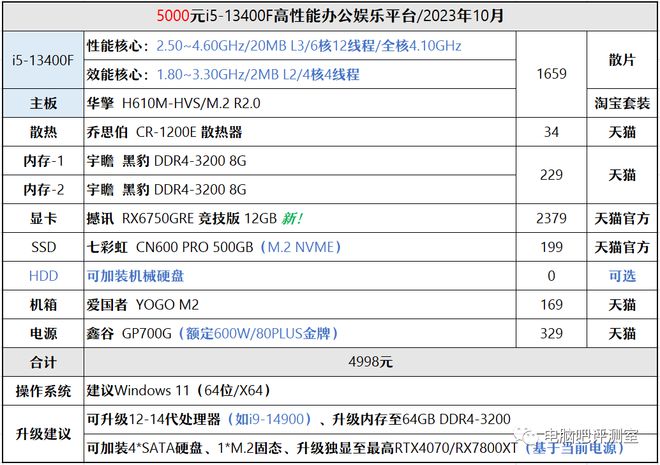Select the '电源' label cell
The image size is (660, 465).
(x=43, y=333)
